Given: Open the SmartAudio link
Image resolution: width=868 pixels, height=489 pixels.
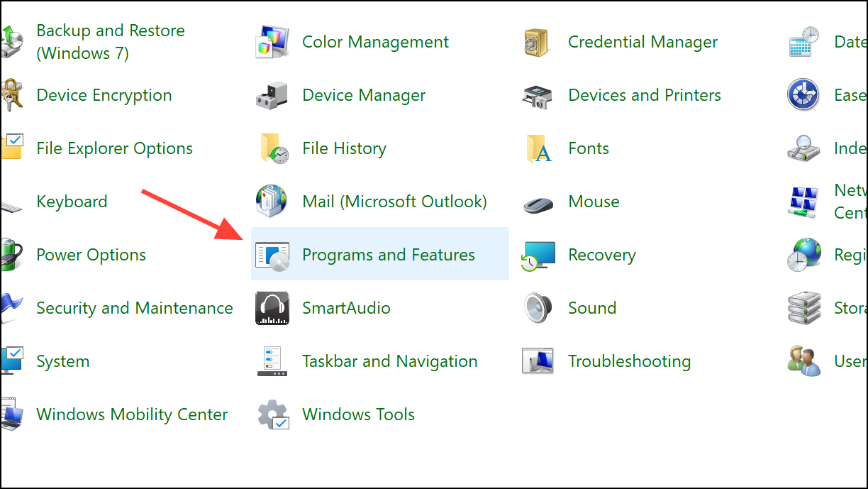Looking at the screenshot, I should pyautogui.click(x=346, y=308).
